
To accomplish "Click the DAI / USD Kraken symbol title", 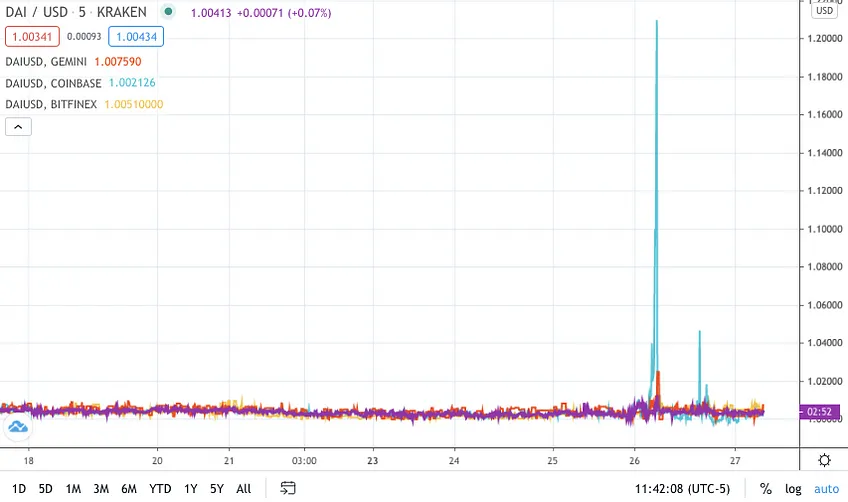I will pyautogui.click(x=76, y=12).
